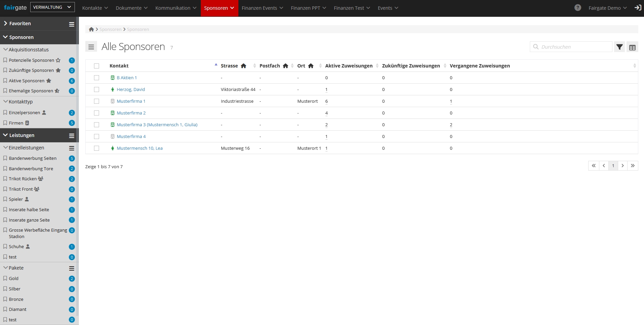Check the box for Mustermensch 10, Lea
Screen dimensions: 644x325
(97, 148)
